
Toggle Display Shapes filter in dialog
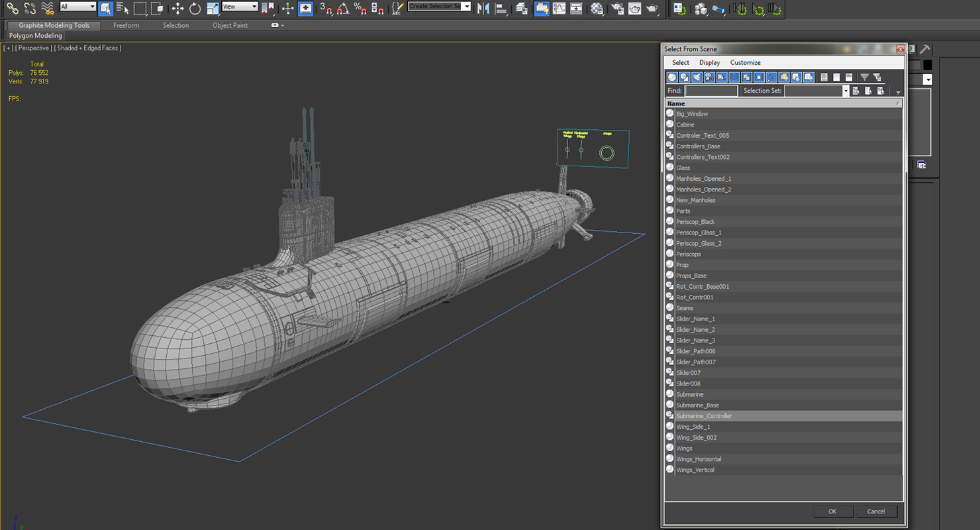[685, 78]
